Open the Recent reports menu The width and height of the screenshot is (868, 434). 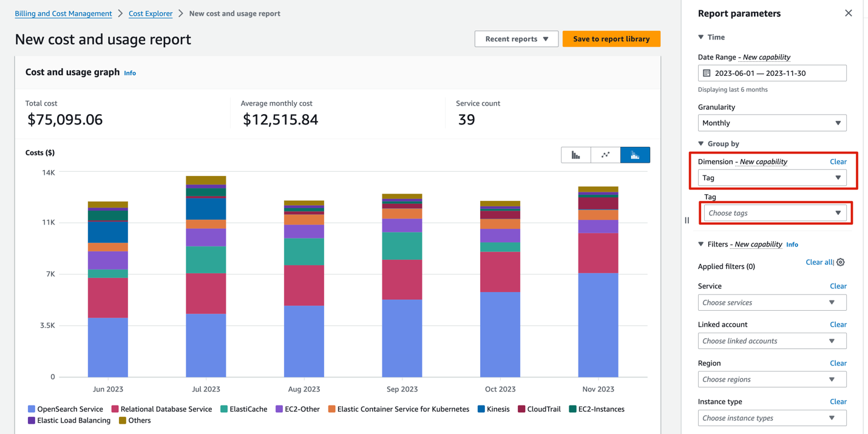point(516,39)
